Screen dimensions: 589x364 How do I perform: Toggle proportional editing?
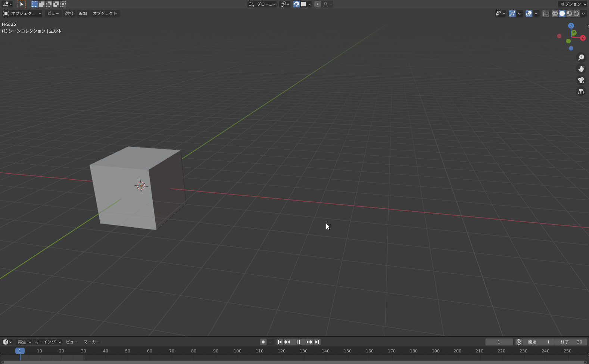click(x=318, y=4)
